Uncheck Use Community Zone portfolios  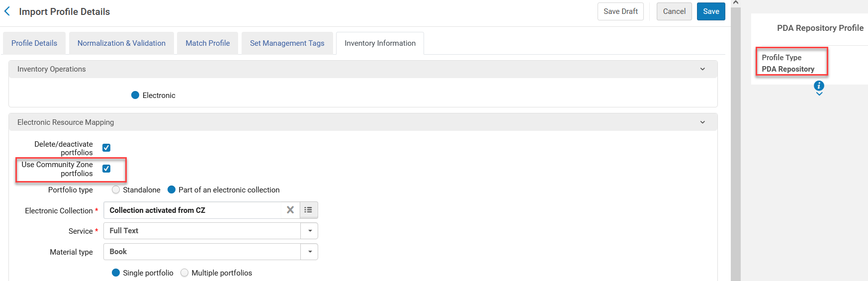pos(106,169)
